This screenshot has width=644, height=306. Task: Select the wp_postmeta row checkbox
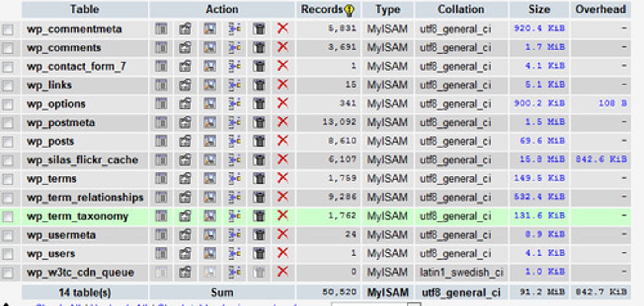(x=8, y=123)
